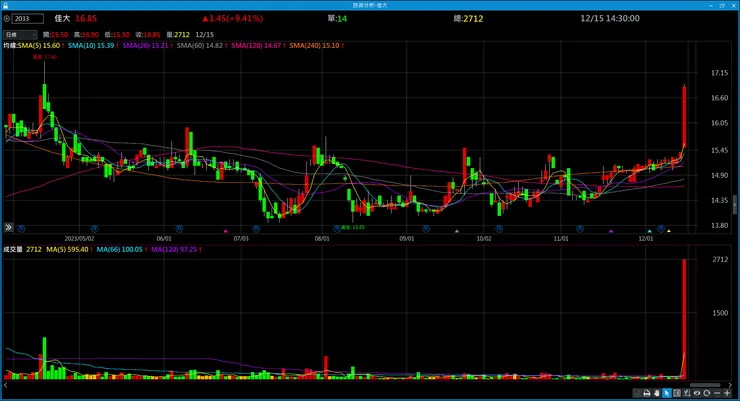Click the stock code field showing 2033
Image resolution: width=740 pixels, height=401 pixels.
coord(28,18)
